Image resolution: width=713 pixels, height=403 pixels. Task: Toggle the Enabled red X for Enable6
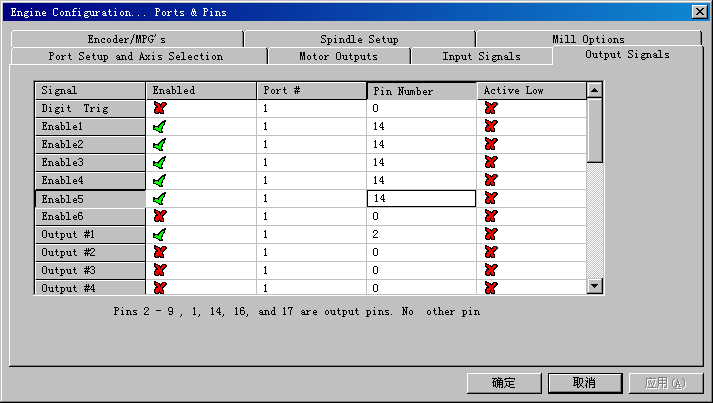tap(160, 216)
